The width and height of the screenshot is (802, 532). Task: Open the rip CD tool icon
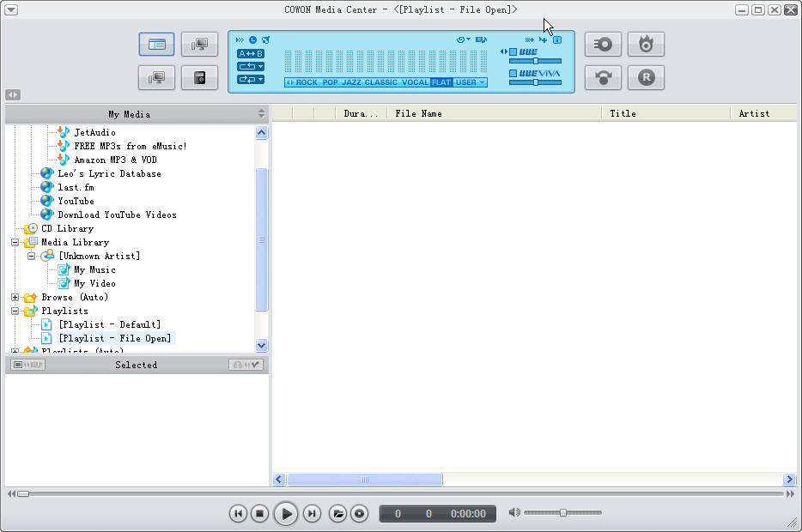click(603, 45)
